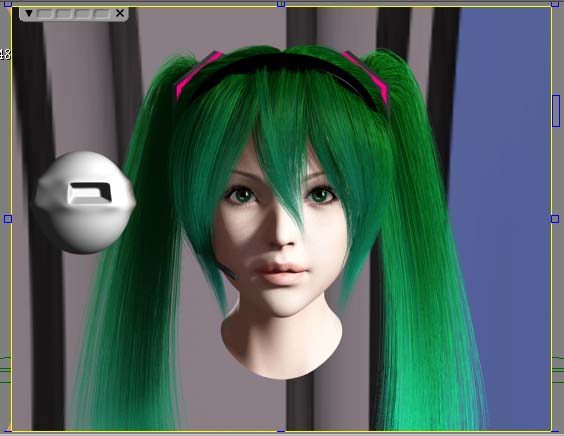564x436 pixels.
Task: Click the blue handle on right middle edge
Action: tap(555, 219)
